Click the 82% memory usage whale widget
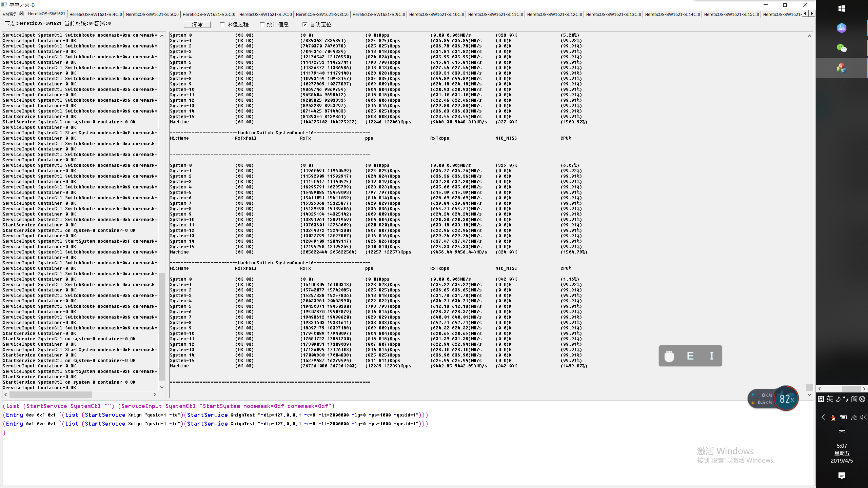 (x=786, y=399)
